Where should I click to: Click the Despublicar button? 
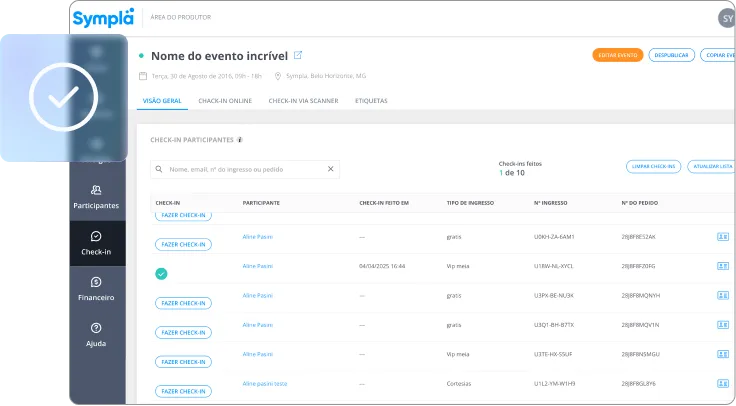coord(671,55)
